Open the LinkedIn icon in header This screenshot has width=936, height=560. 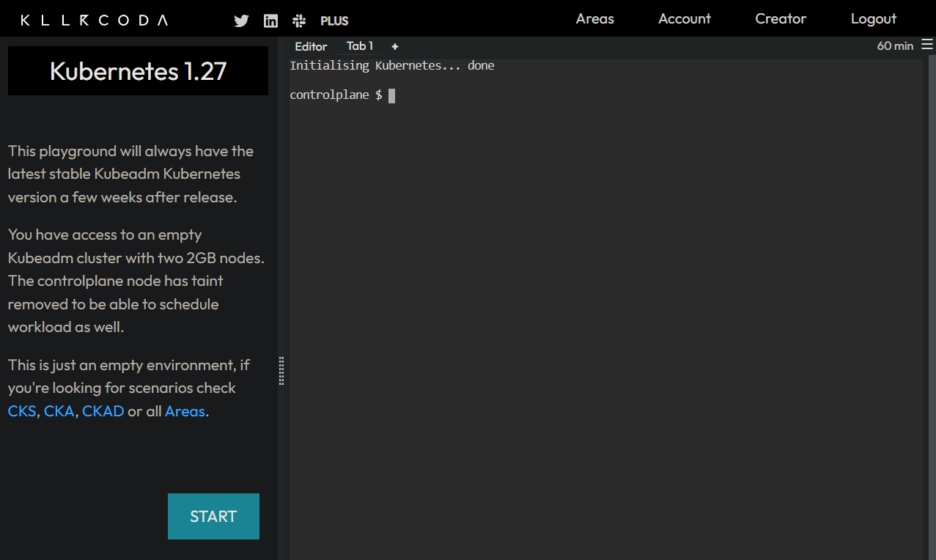[x=270, y=21]
